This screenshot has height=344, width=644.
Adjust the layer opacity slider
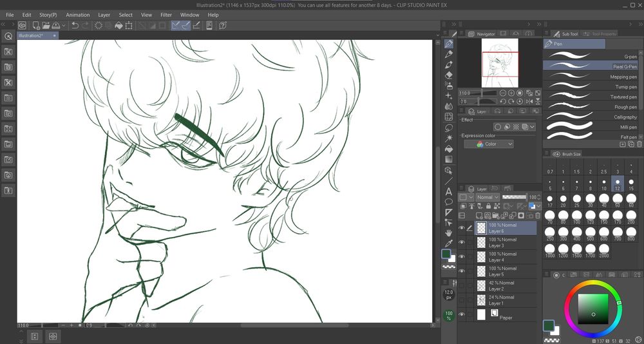pyautogui.click(x=514, y=197)
